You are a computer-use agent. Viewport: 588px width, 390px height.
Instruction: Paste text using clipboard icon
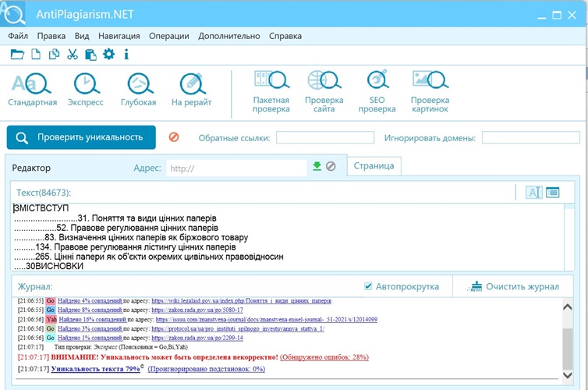click(90, 55)
